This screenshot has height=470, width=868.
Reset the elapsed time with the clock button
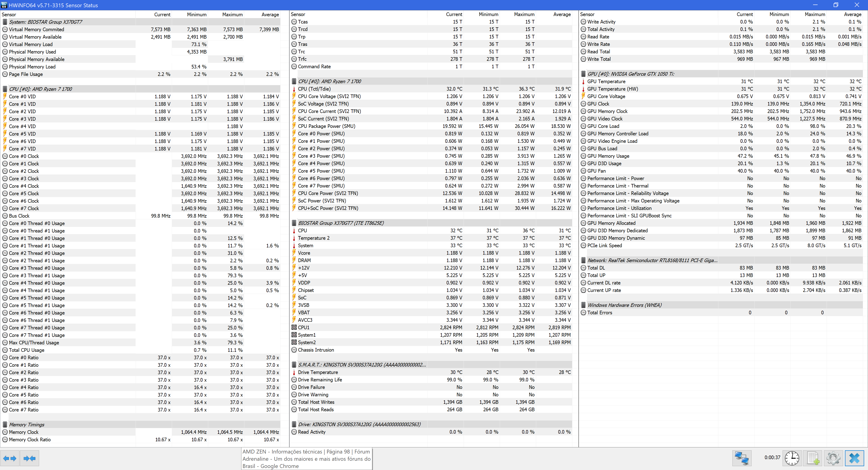point(792,458)
